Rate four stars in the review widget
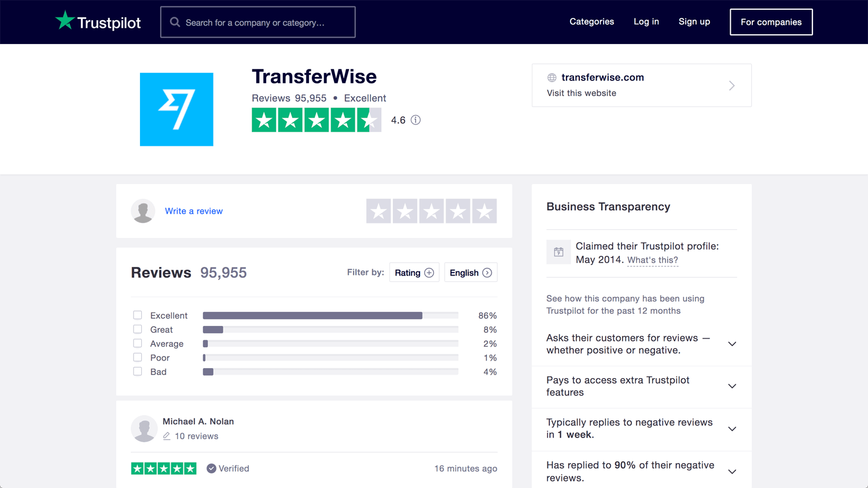The height and width of the screenshot is (488, 868). tap(458, 211)
